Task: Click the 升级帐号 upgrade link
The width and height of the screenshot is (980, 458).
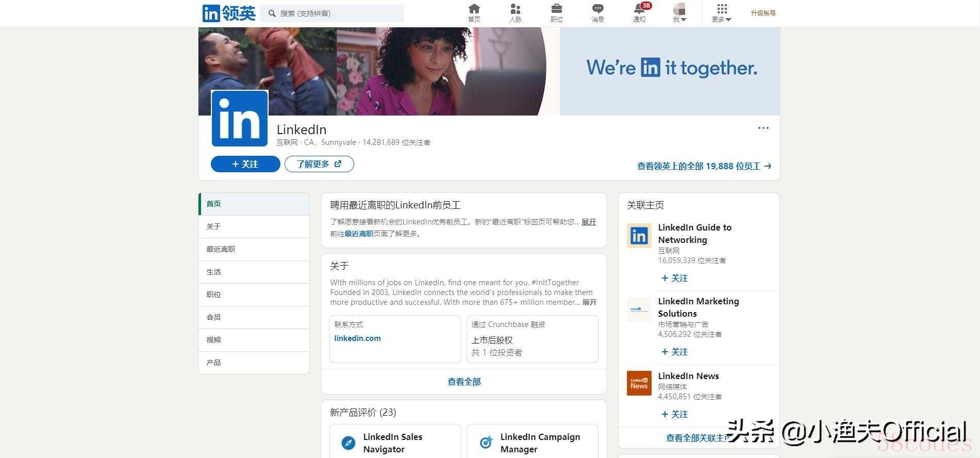Action: (763, 13)
